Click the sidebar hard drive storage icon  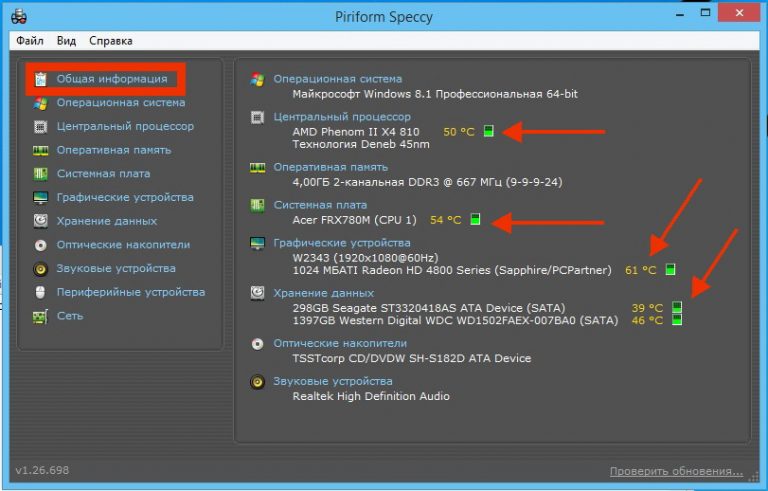click(x=41, y=221)
